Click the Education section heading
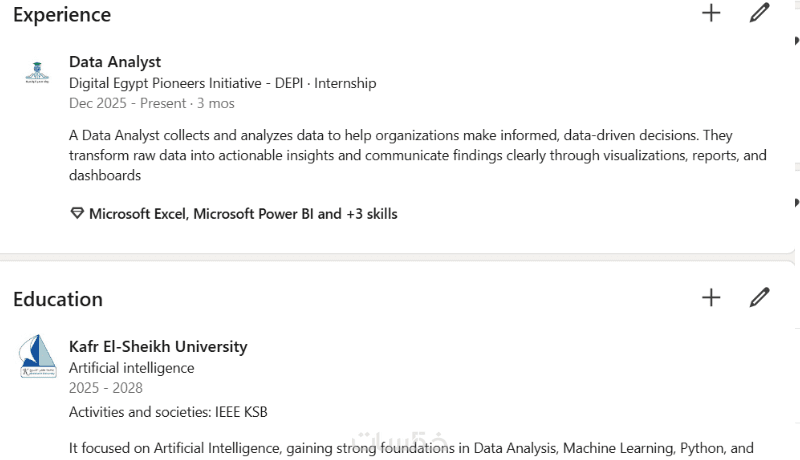Viewport: 800px width, 460px height. pyautogui.click(x=58, y=299)
